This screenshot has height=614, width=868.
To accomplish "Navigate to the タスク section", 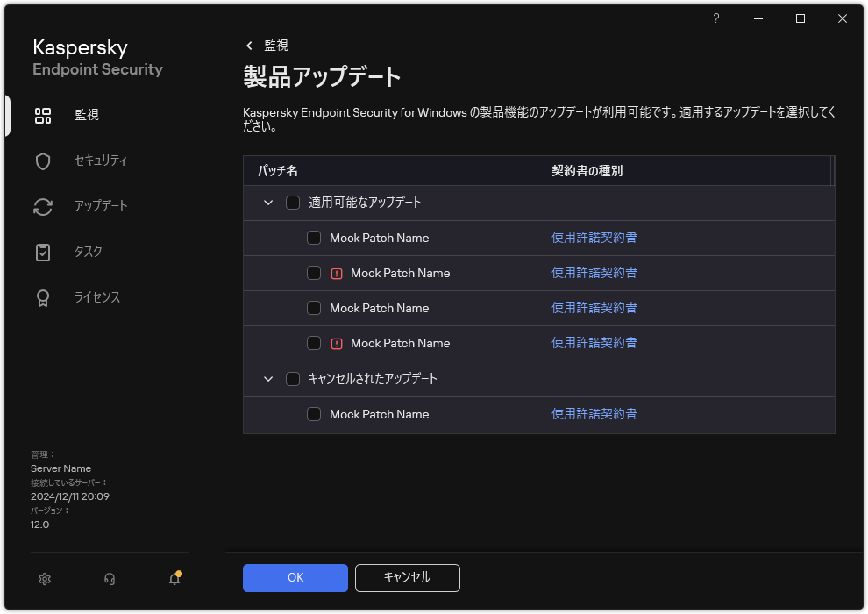I will 43,252.
